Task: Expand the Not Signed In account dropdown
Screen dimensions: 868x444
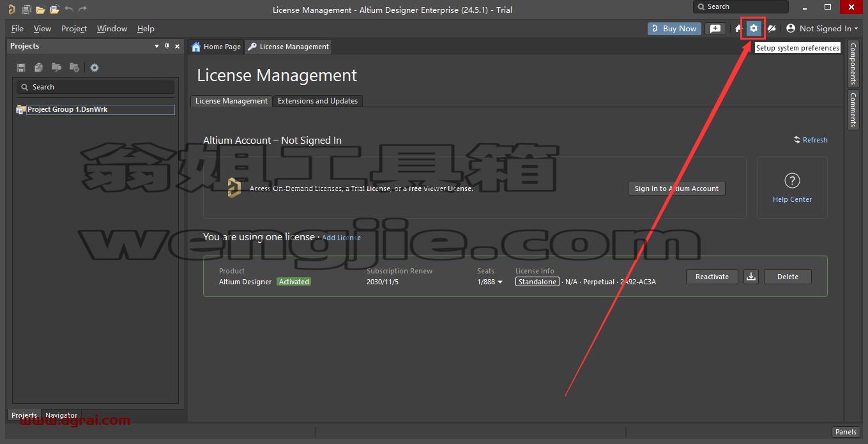Action: coord(856,29)
